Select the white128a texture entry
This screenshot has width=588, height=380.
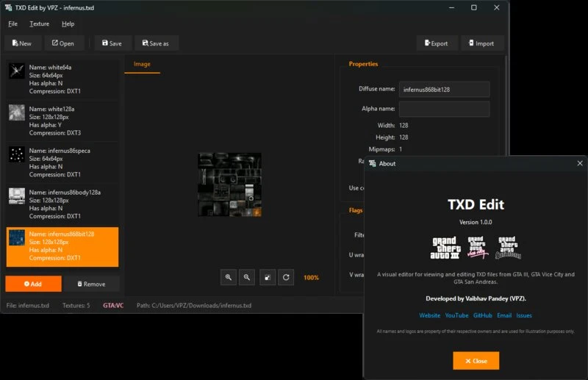[x=62, y=121]
